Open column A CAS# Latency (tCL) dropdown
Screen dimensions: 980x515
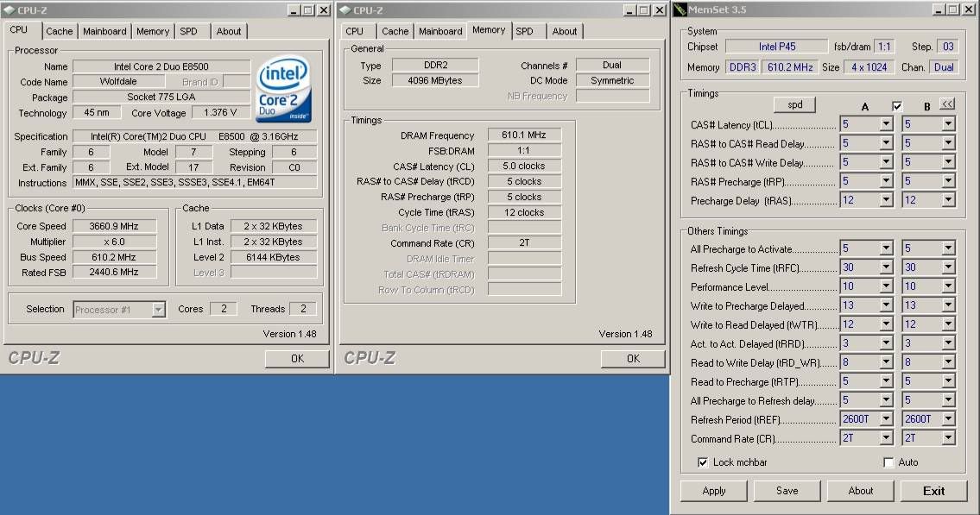click(886, 125)
